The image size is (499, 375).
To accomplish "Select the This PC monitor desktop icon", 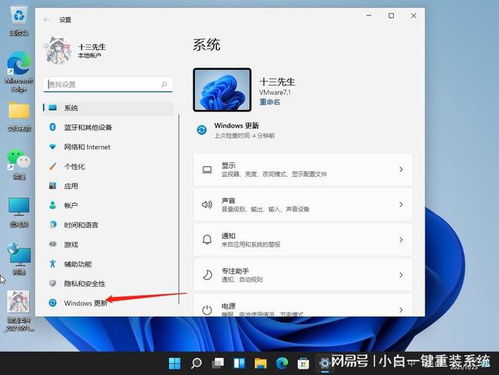I will [x=19, y=212].
